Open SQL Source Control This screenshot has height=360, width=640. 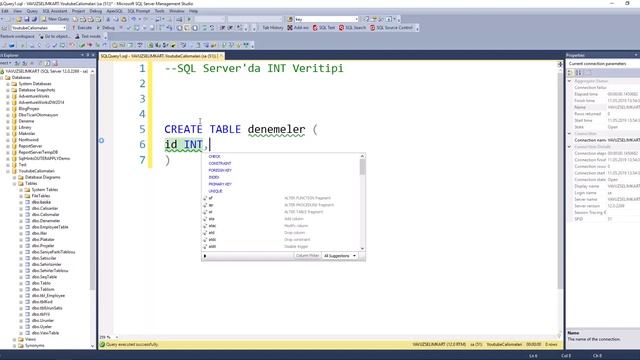[x=391, y=28]
